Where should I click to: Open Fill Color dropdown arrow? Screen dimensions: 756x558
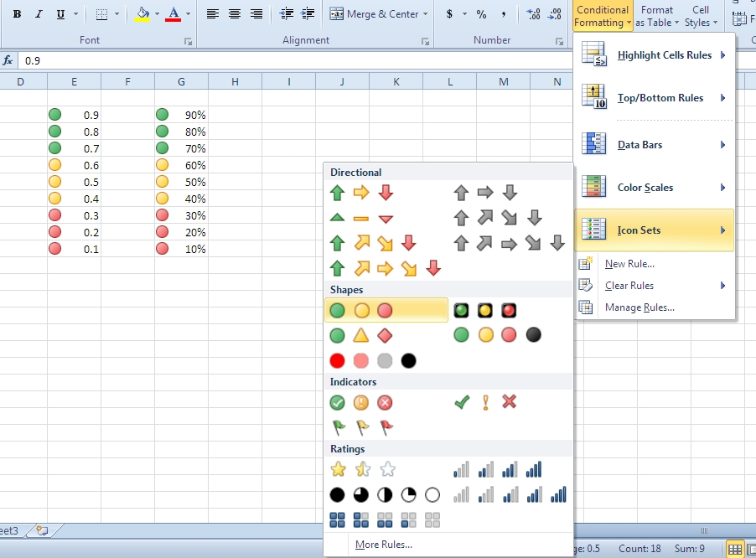click(158, 14)
